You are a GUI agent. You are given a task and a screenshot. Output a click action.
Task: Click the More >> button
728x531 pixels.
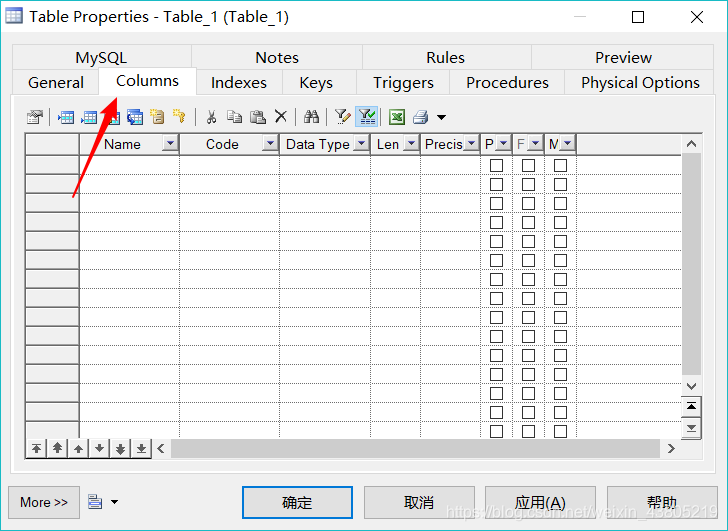click(44, 502)
